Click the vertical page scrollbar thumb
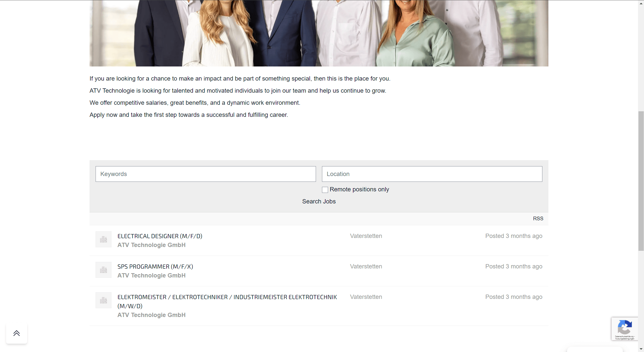Screen dimensions: 644x352 tap(641, 181)
